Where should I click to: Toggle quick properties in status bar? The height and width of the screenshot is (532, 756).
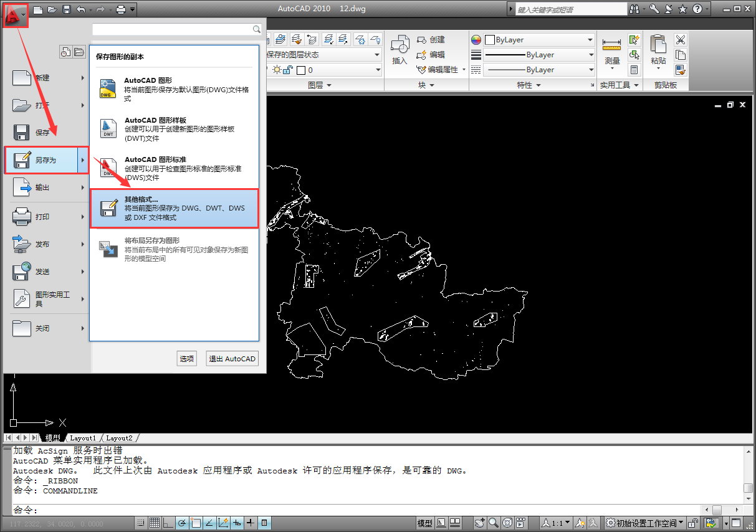coord(264,523)
